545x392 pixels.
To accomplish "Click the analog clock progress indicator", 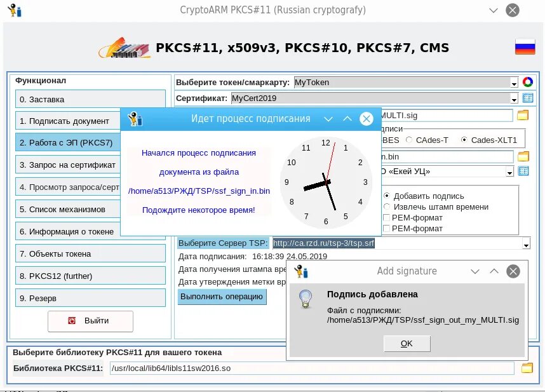I will (326, 182).
